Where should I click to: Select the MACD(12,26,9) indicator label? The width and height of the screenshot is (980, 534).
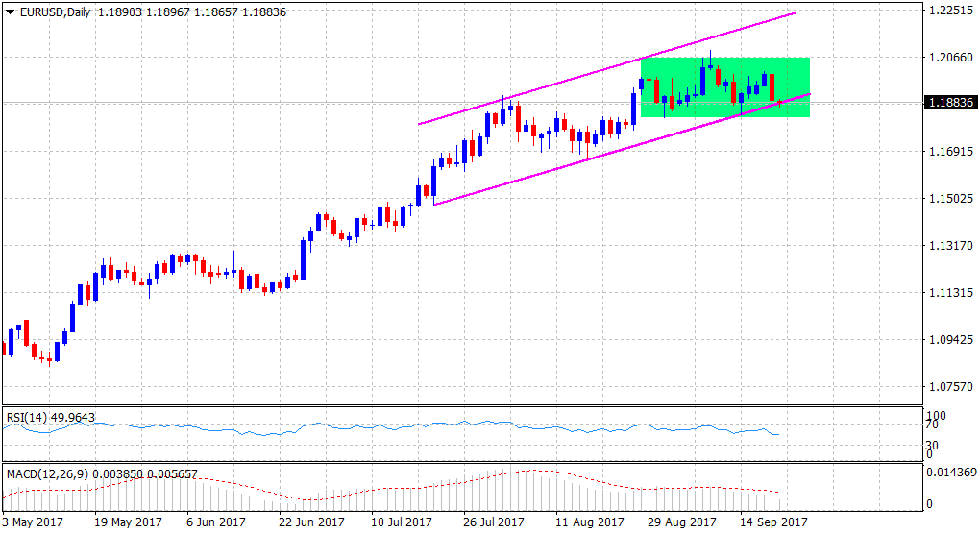pos(102,474)
